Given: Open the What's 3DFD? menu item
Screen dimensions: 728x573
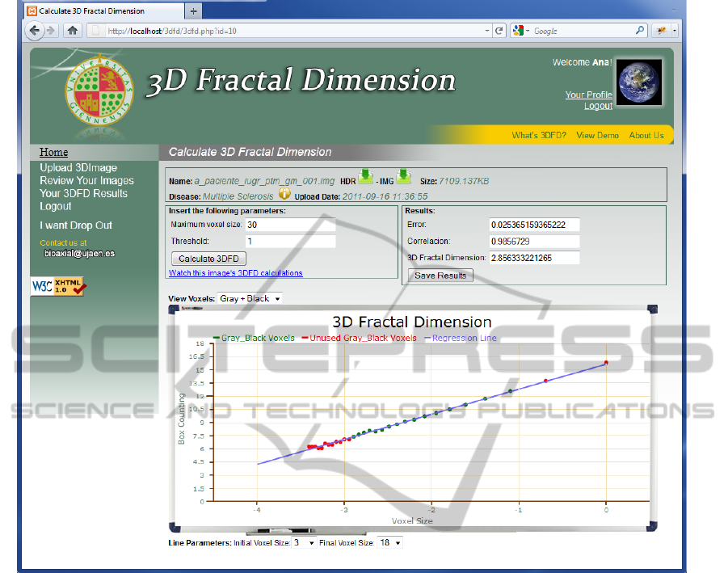Looking at the screenshot, I should point(539,136).
